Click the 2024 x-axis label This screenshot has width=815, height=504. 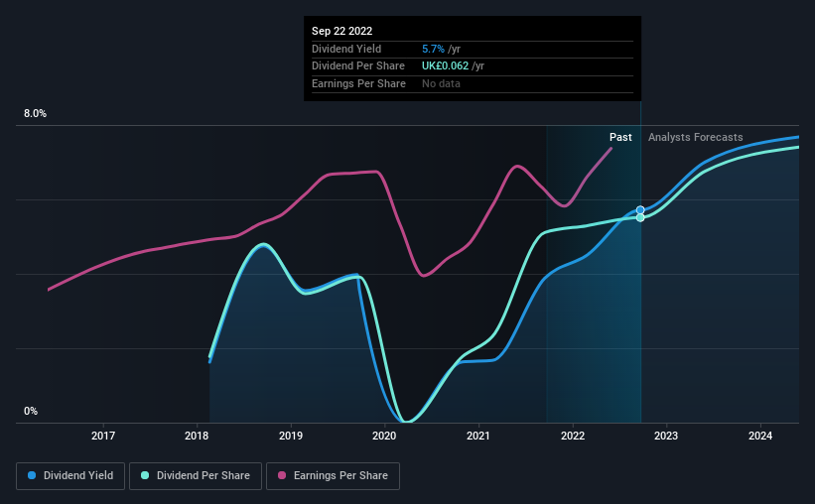click(x=760, y=436)
